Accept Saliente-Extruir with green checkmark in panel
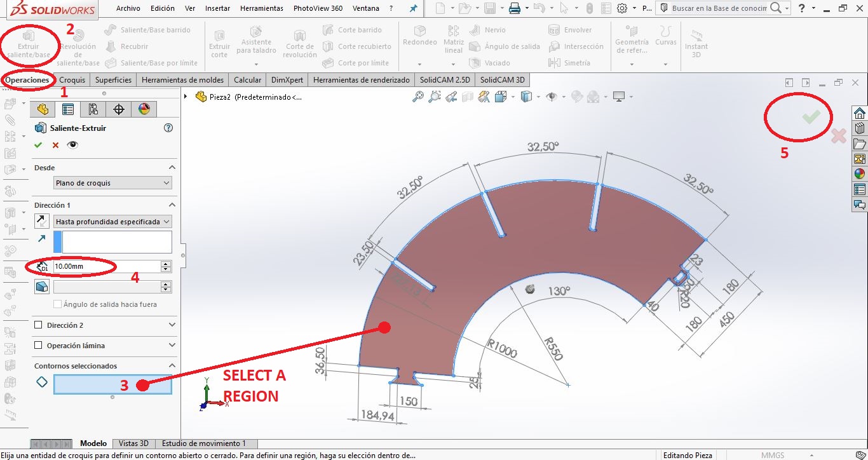Screen dimensions: 868x460 [x=38, y=145]
